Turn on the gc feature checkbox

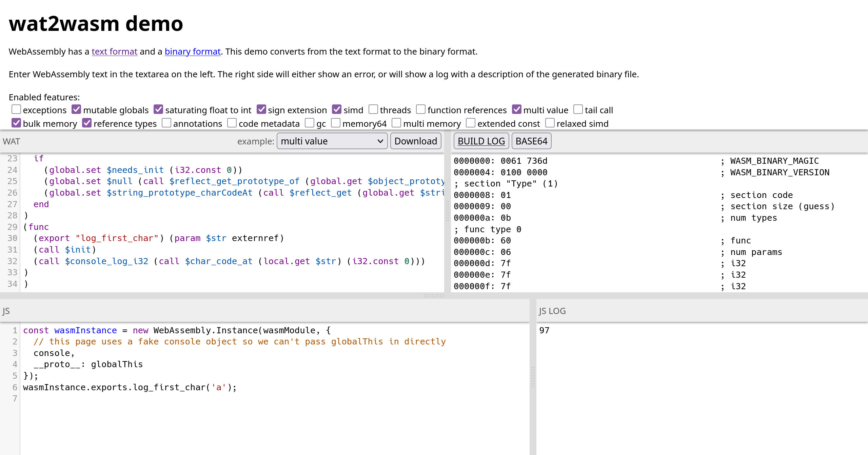(309, 123)
